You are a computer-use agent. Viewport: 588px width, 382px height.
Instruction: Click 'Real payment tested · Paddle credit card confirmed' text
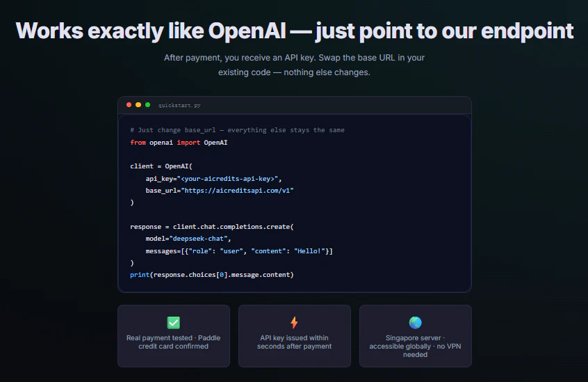(173, 342)
